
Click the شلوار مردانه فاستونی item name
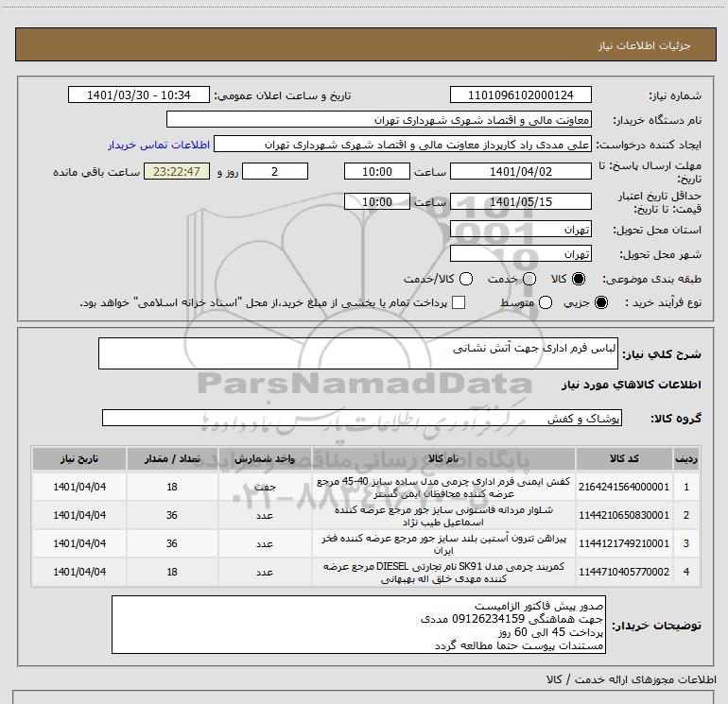443,516
